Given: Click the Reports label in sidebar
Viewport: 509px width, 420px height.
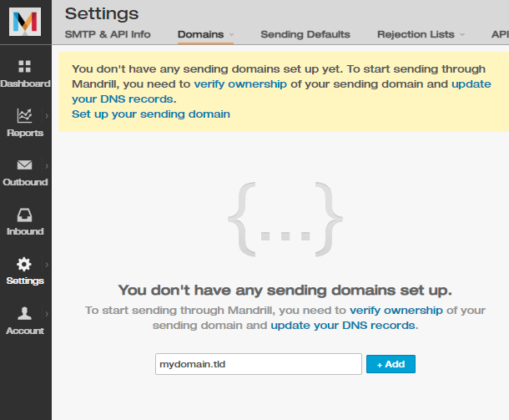Looking at the screenshot, I should [25, 133].
